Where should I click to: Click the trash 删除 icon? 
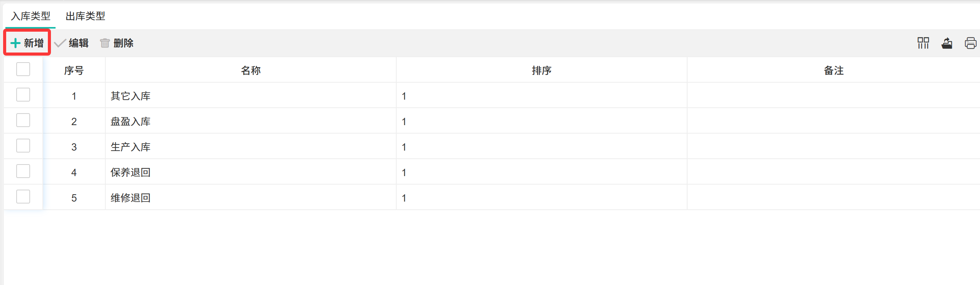105,43
